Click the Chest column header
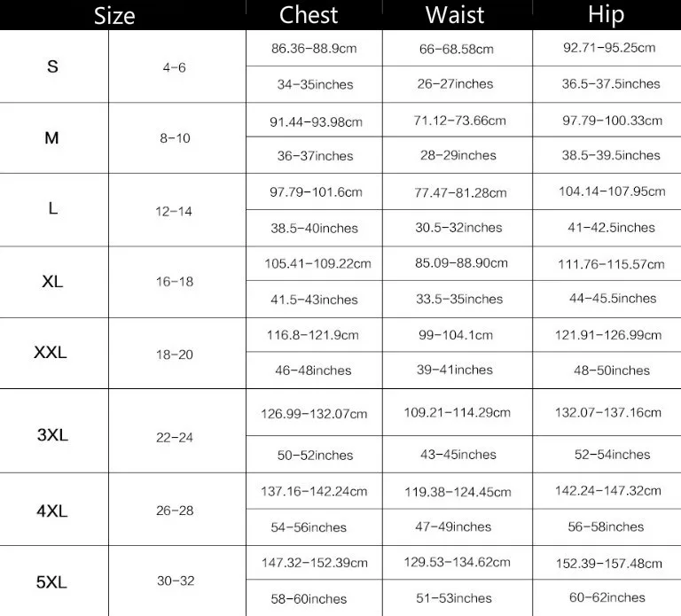Image resolution: width=681 pixels, height=616 pixels. tap(309, 15)
